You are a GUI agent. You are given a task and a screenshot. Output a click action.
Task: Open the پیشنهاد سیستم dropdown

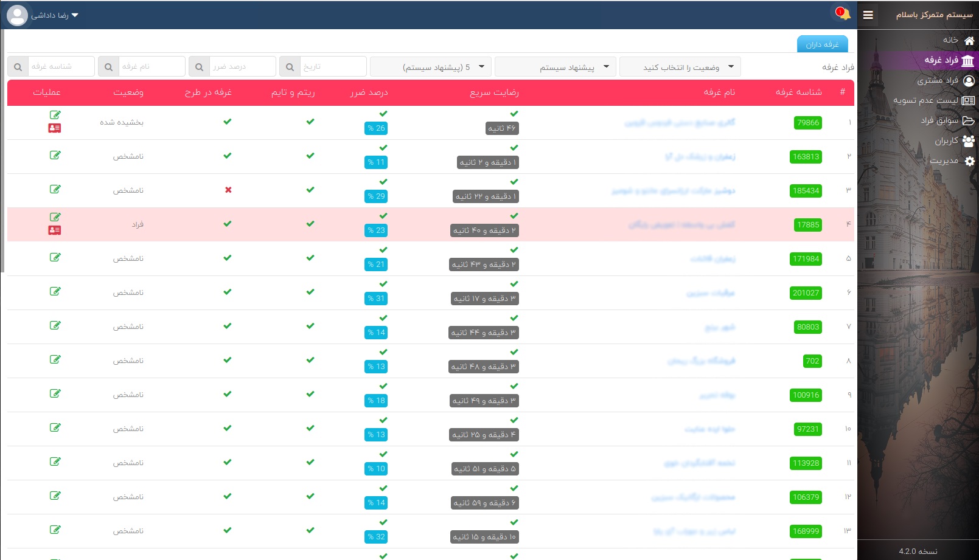556,67
